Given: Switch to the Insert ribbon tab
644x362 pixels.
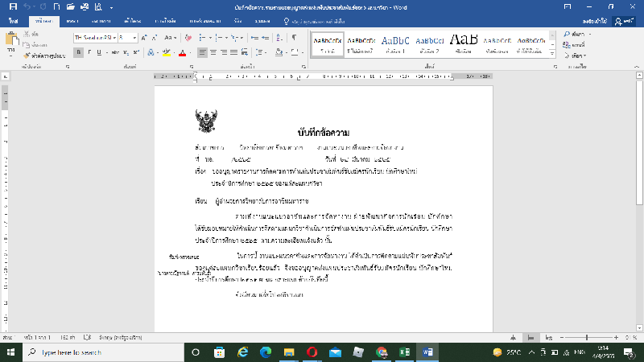Looking at the screenshot, I should [72, 20].
